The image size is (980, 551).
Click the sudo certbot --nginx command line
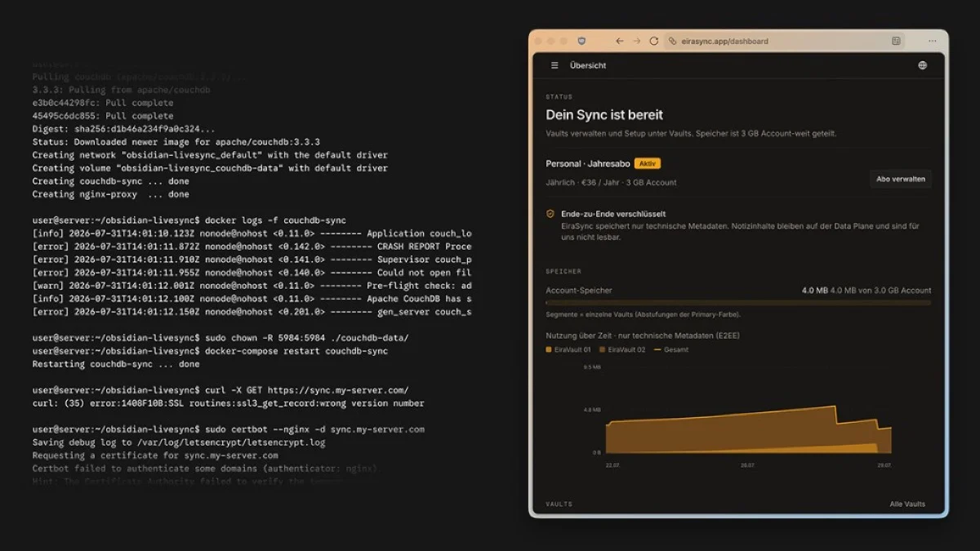click(x=314, y=429)
